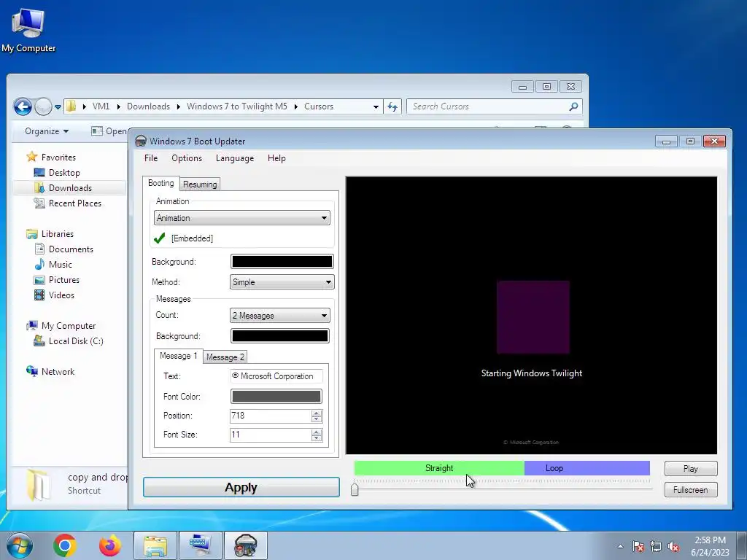Click the refresh icon beside the address bar
This screenshot has width=747, height=560.
pyautogui.click(x=392, y=106)
